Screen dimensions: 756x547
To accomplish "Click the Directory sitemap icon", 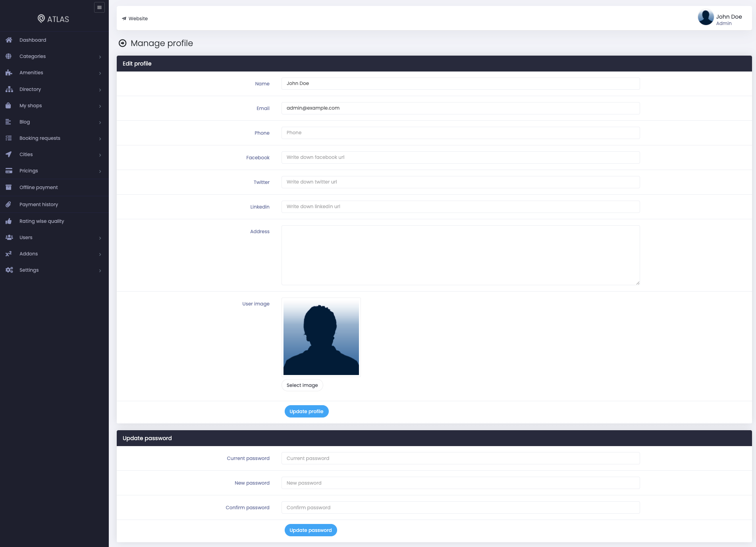I will (x=9, y=89).
